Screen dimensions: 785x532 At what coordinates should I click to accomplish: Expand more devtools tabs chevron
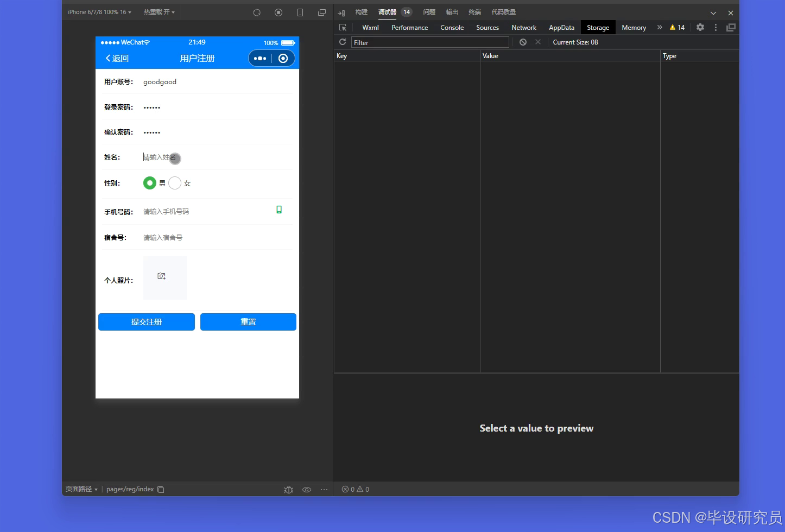pyautogui.click(x=660, y=27)
